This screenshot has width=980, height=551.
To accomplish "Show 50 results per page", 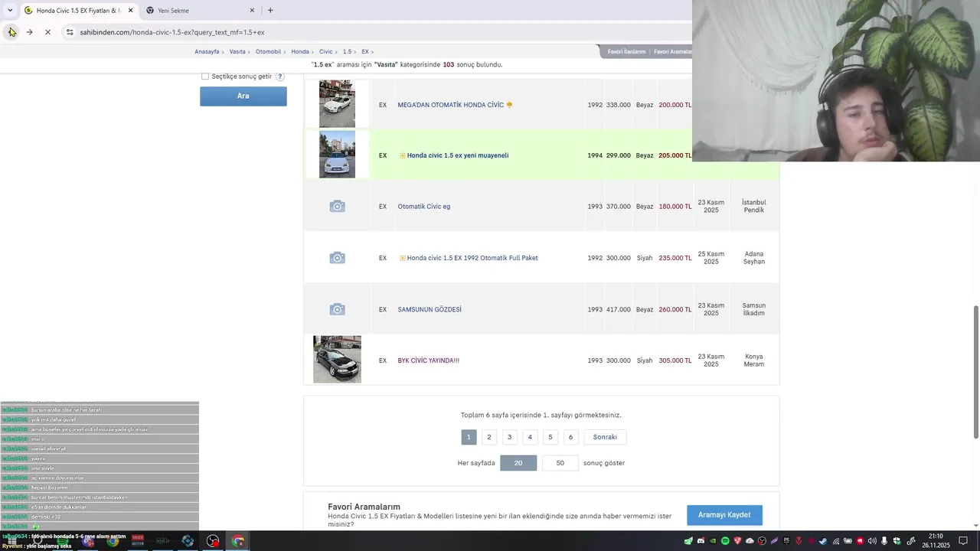I will (x=560, y=463).
